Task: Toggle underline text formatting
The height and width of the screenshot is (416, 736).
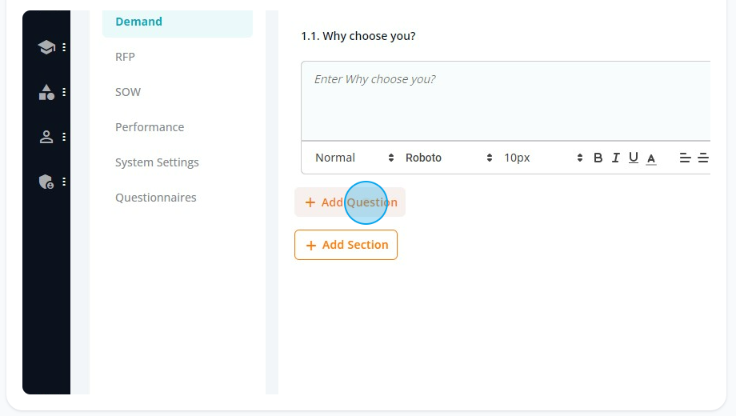Action: (633, 158)
